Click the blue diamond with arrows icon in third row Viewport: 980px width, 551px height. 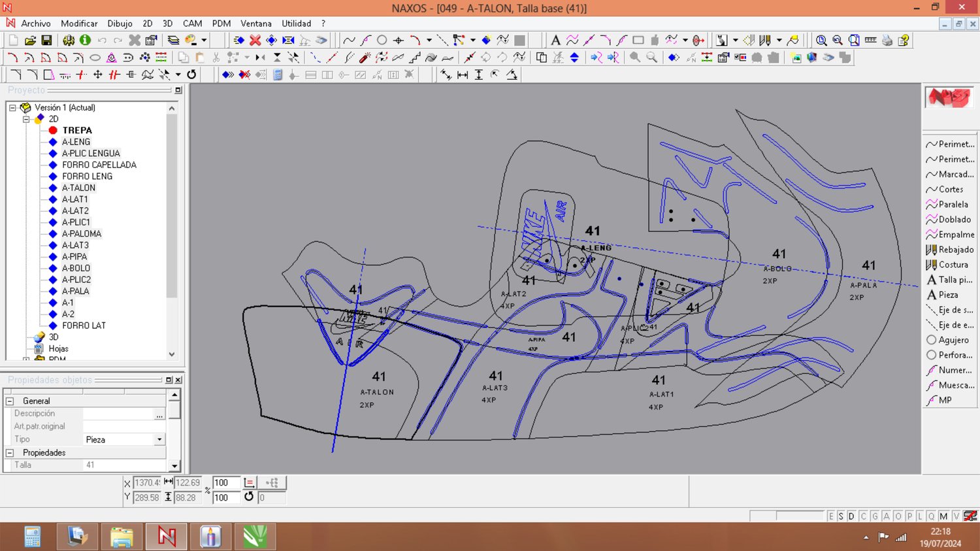[227, 75]
